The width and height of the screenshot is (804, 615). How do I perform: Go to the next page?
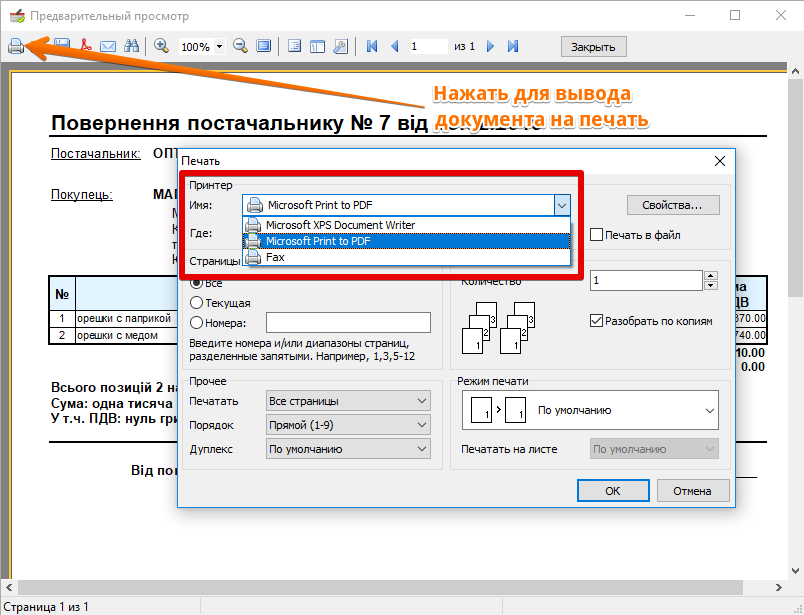[490, 46]
